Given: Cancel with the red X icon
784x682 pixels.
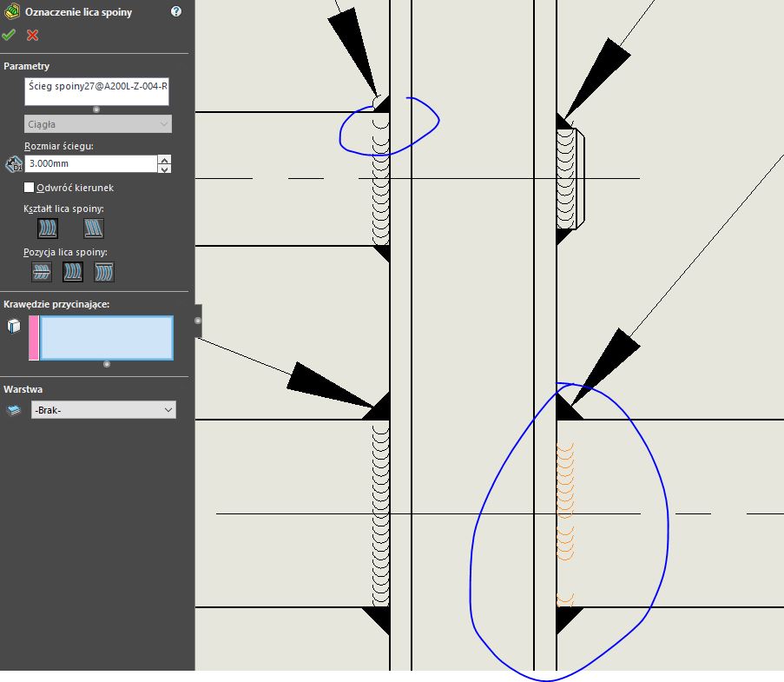Looking at the screenshot, I should (32, 35).
